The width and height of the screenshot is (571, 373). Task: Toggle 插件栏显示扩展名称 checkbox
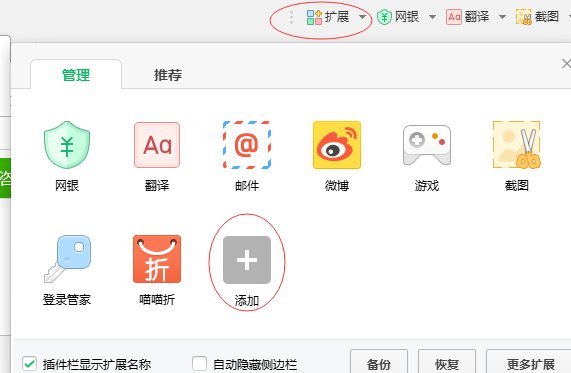29,364
